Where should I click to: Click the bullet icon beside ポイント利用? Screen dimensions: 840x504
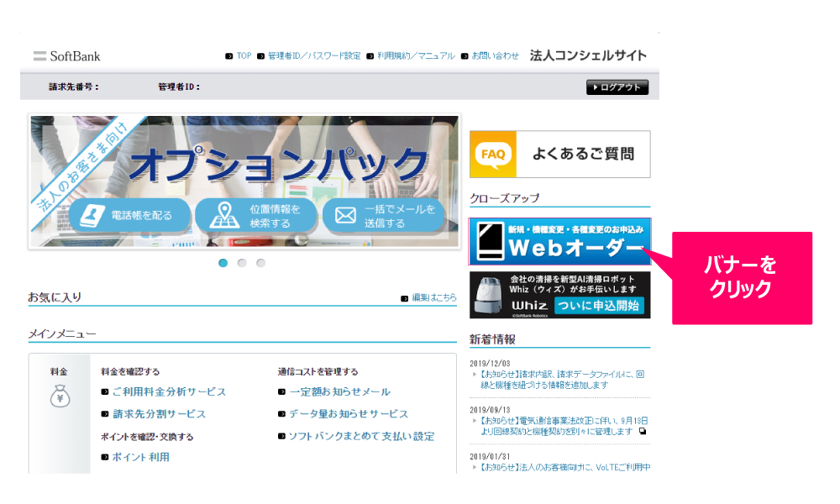coord(105,458)
